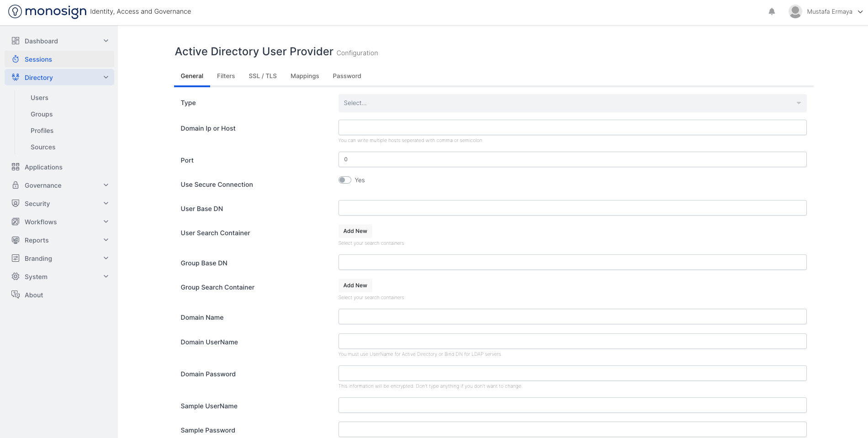The height and width of the screenshot is (438, 868).
Task: Add new User Search Container
Action: [x=355, y=231]
